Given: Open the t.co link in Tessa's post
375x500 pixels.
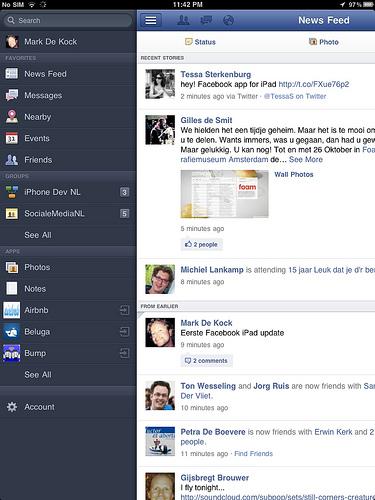Looking at the screenshot, I should [x=314, y=84].
